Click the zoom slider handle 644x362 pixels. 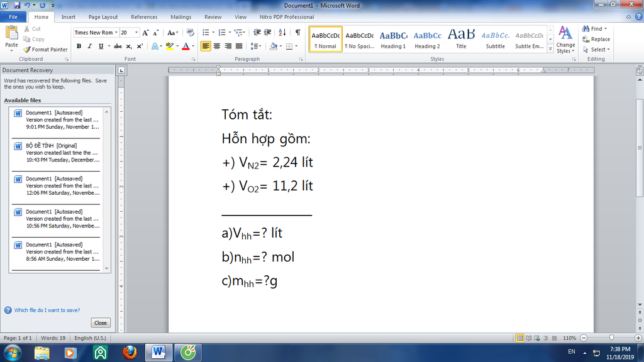(611, 337)
